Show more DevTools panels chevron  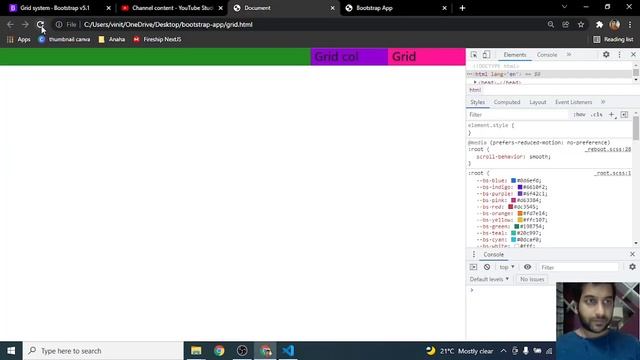pos(569,55)
